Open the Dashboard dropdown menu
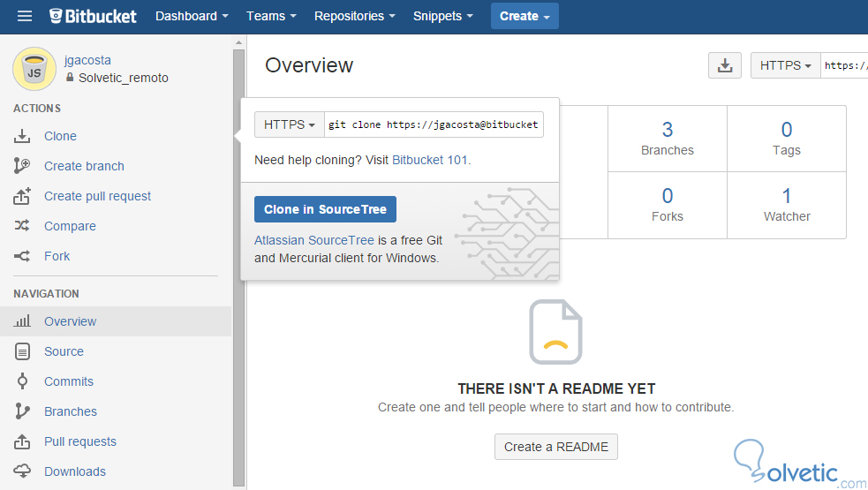This screenshot has width=868, height=490. click(x=192, y=16)
